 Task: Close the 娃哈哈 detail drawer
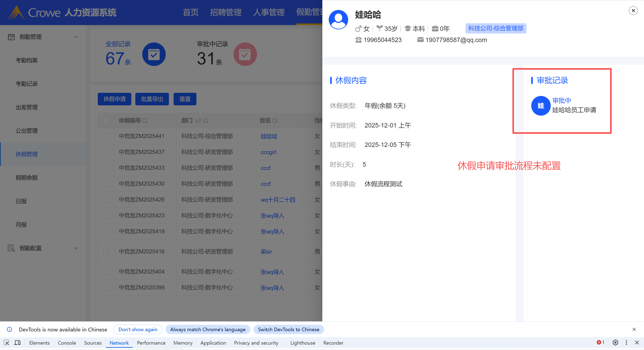click(633, 11)
